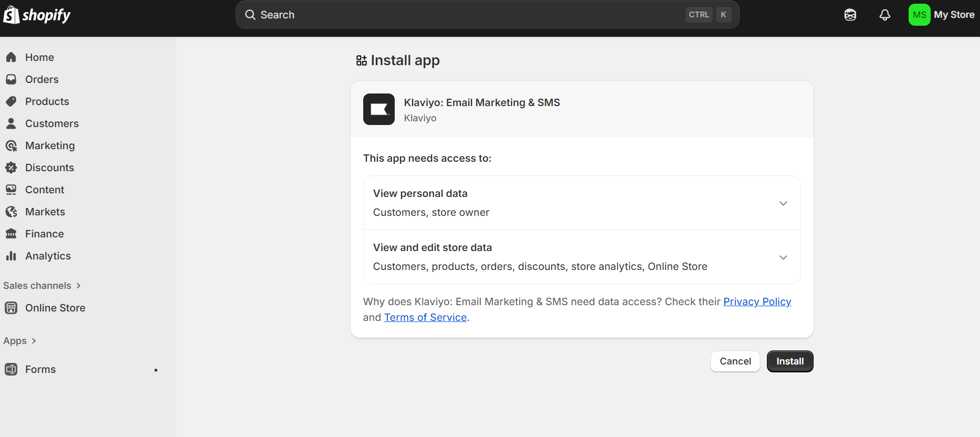Click the dot next to Forms

tap(156, 370)
